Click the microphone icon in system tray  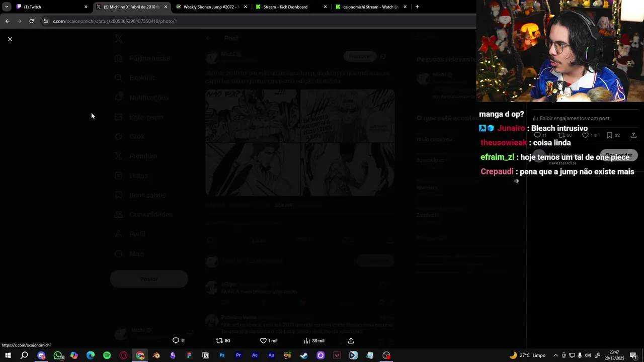coord(580,355)
